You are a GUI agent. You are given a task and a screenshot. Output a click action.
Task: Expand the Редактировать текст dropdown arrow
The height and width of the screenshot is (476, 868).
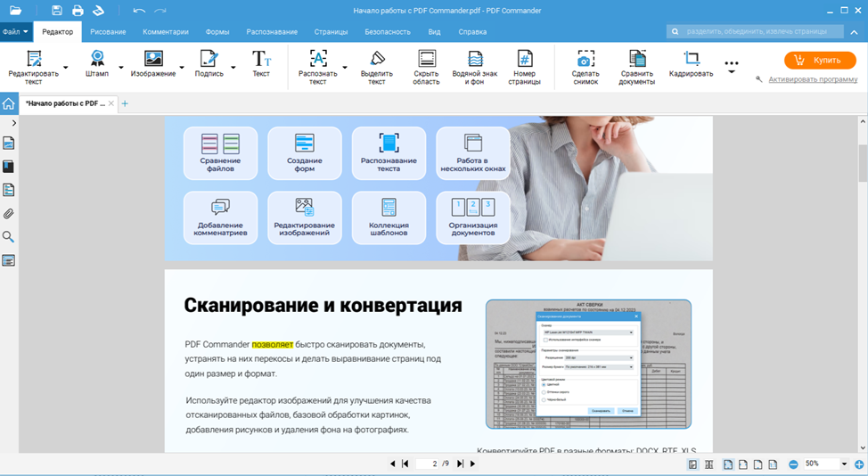coord(65,68)
